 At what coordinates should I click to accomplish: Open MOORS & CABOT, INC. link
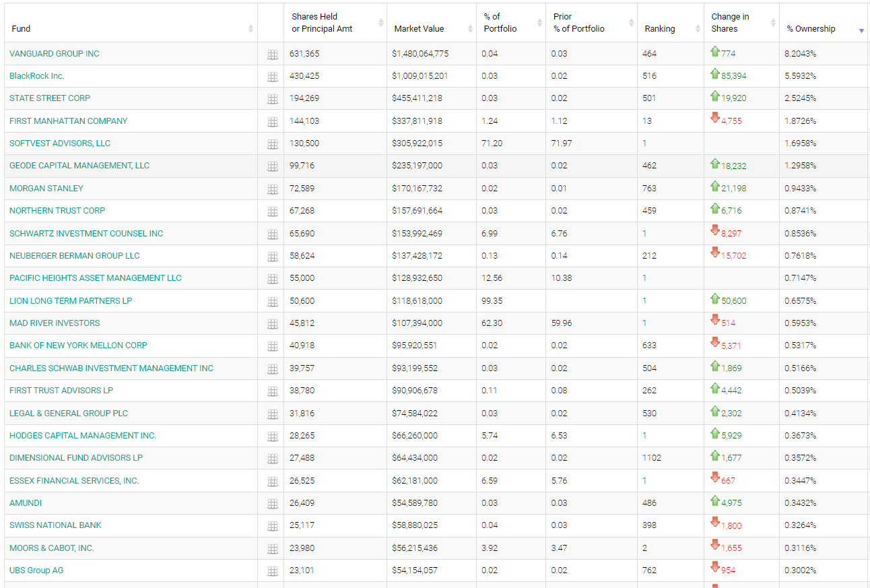tap(52, 548)
